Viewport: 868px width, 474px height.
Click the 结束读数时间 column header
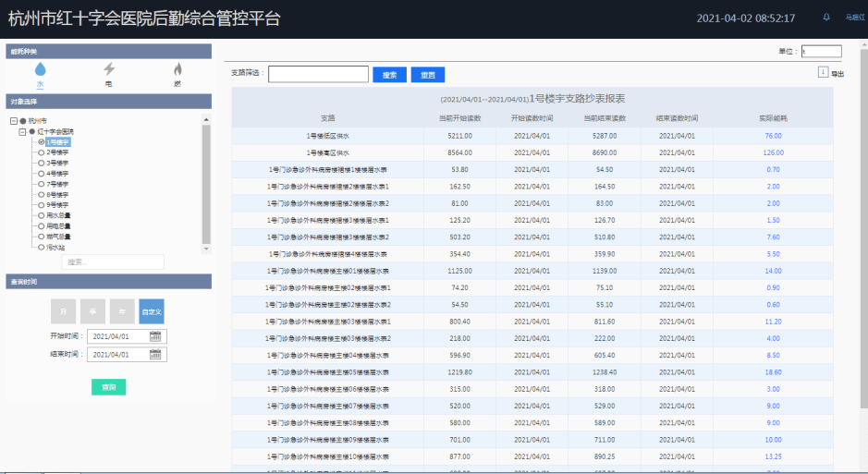pos(677,118)
